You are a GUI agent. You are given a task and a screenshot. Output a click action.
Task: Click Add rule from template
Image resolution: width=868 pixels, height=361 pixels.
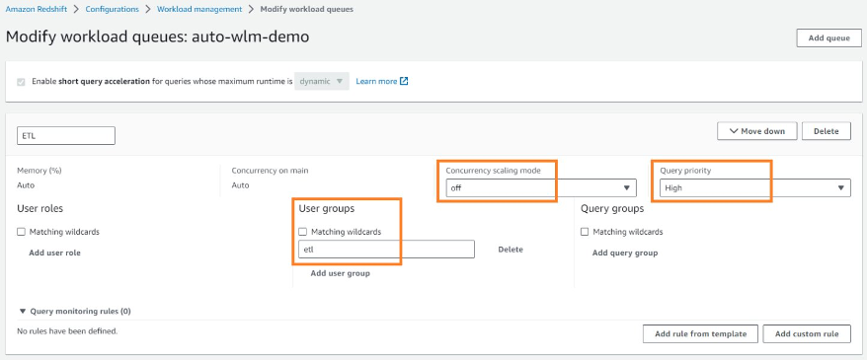(x=700, y=334)
